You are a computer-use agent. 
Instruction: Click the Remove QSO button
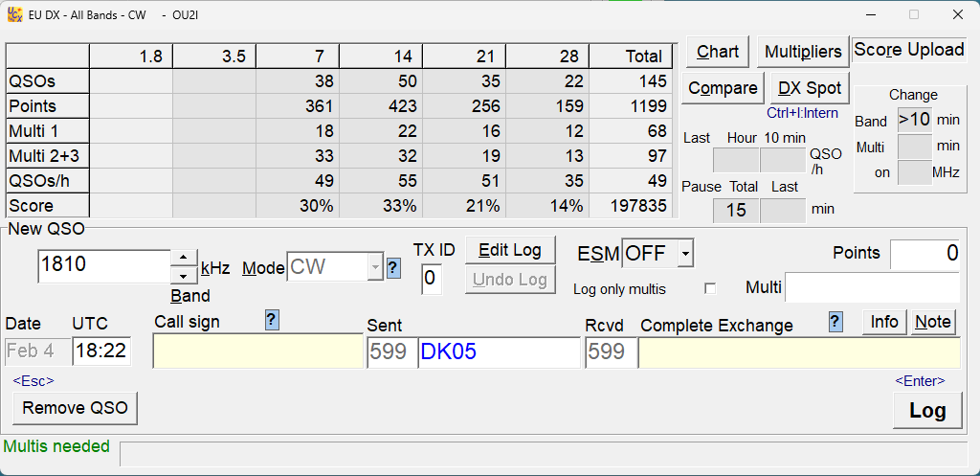pyautogui.click(x=76, y=408)
